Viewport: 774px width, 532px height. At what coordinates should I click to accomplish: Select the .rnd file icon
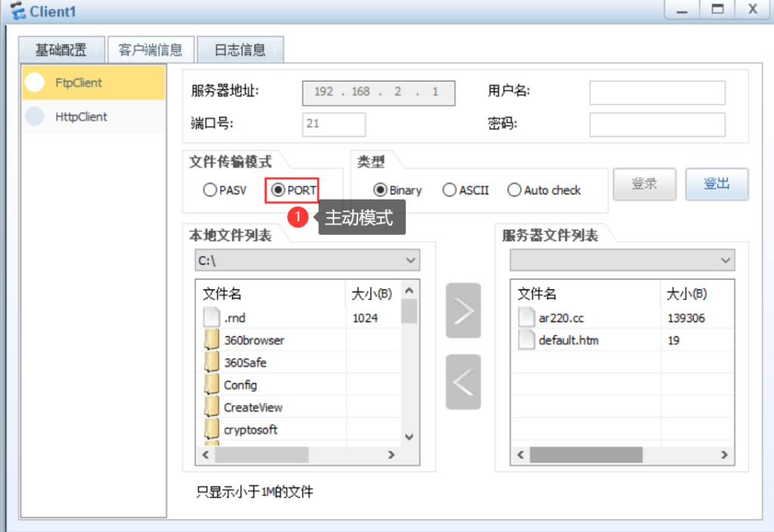pyautogui.click(x=212, y=317)
